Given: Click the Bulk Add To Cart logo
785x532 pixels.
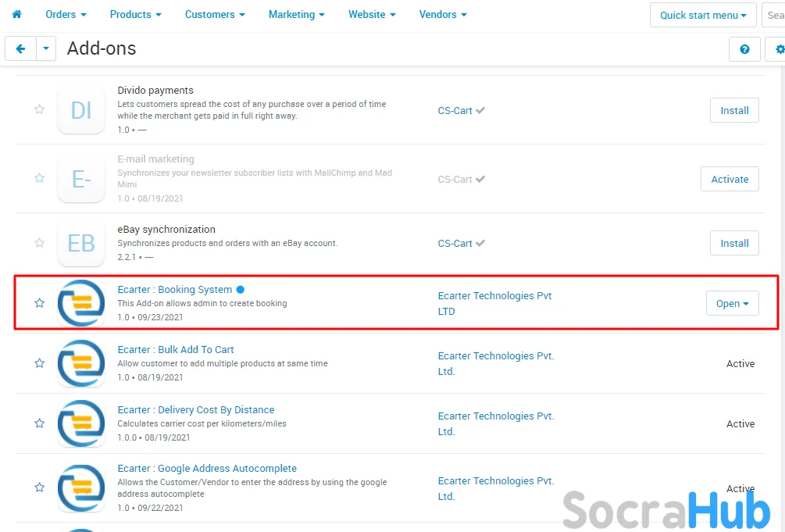Looking at the screenshot, I should (81, 362).
